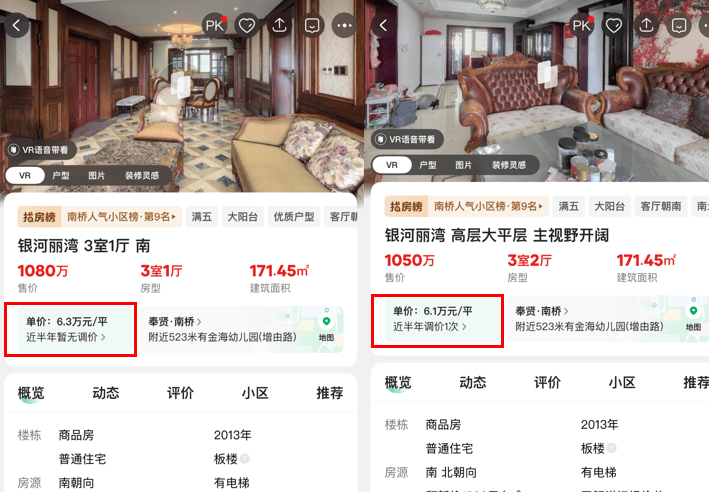Expand 近半年暂无调价 price details
The image size is (709, 493).
pos(66,337)
